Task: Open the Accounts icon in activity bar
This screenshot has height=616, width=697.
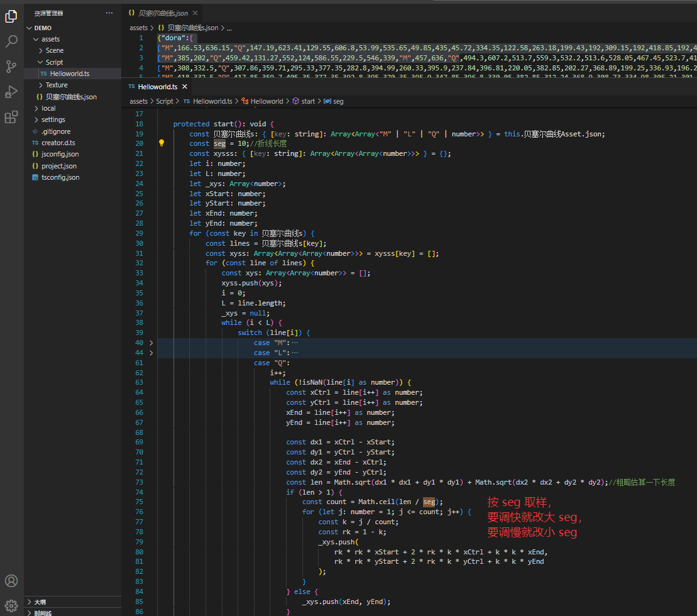Action: 11,581
